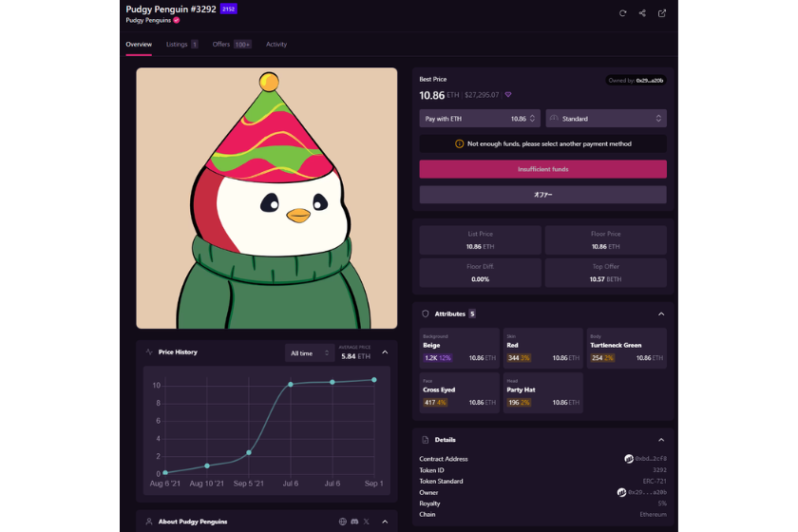Open the Discord icon
Viewport: 798px width, 532px height.
pyautogui.click(x=354, y=522)
